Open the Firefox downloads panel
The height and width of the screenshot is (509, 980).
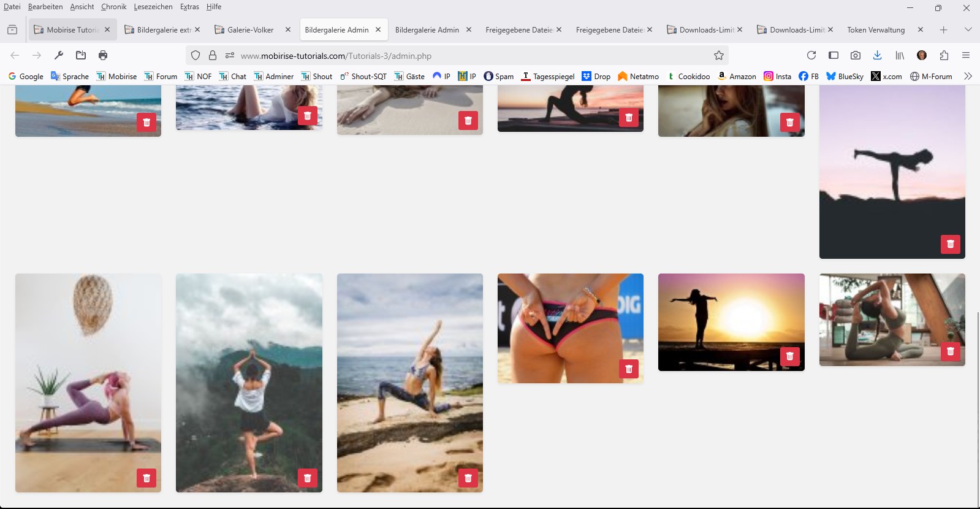pos(878,55)
